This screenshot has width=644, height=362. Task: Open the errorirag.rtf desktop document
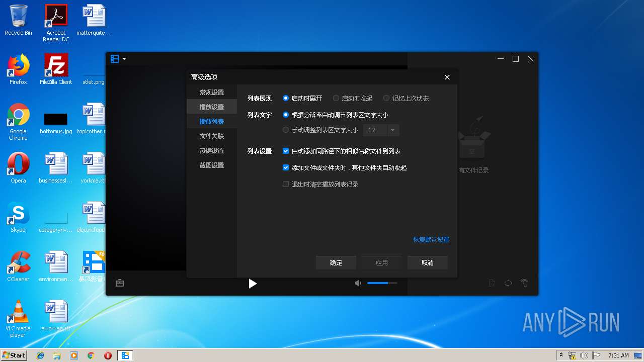click(56, 316)
